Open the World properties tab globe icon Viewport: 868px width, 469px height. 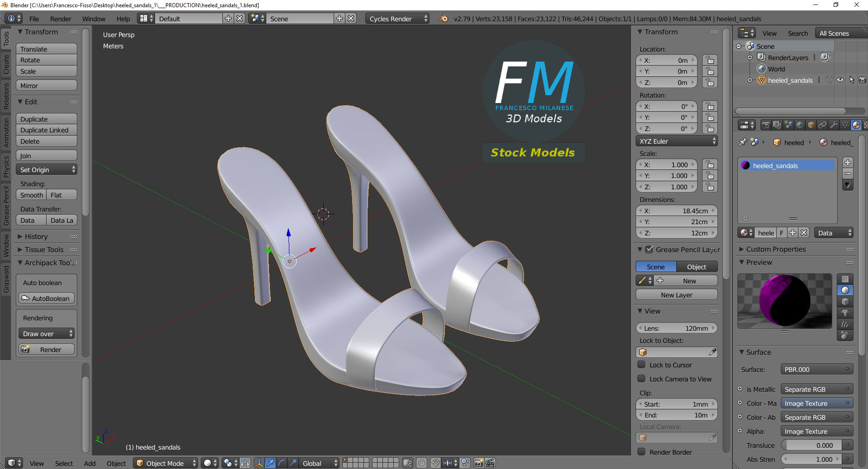tap(800, 125)
